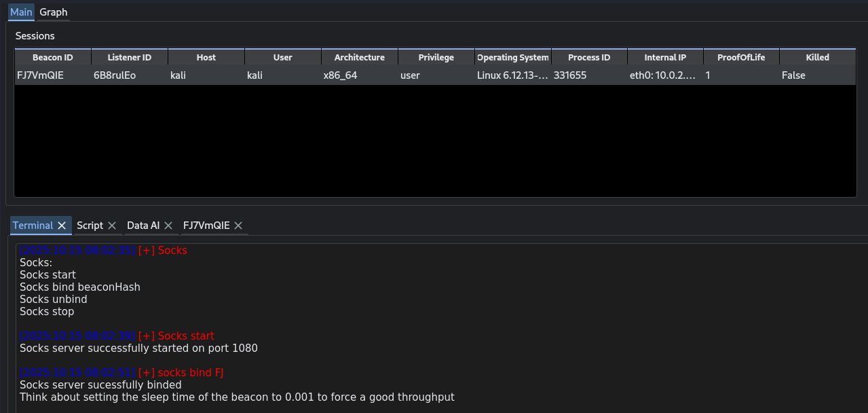
Task: Click the Privilege column header
Action: point(436,58)
